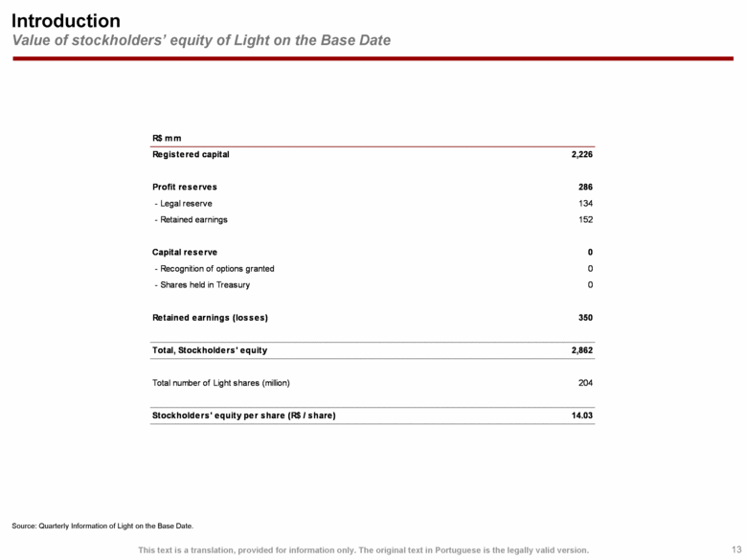Select 'Retained earnings (losses)' label
The image size is (747, 560).
click(x=210, y=318)
